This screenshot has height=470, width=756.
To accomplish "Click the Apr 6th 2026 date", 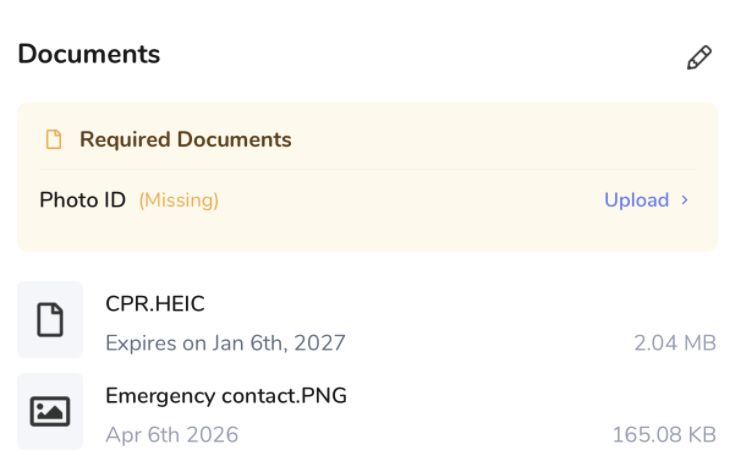I will [x=172, y=435].
